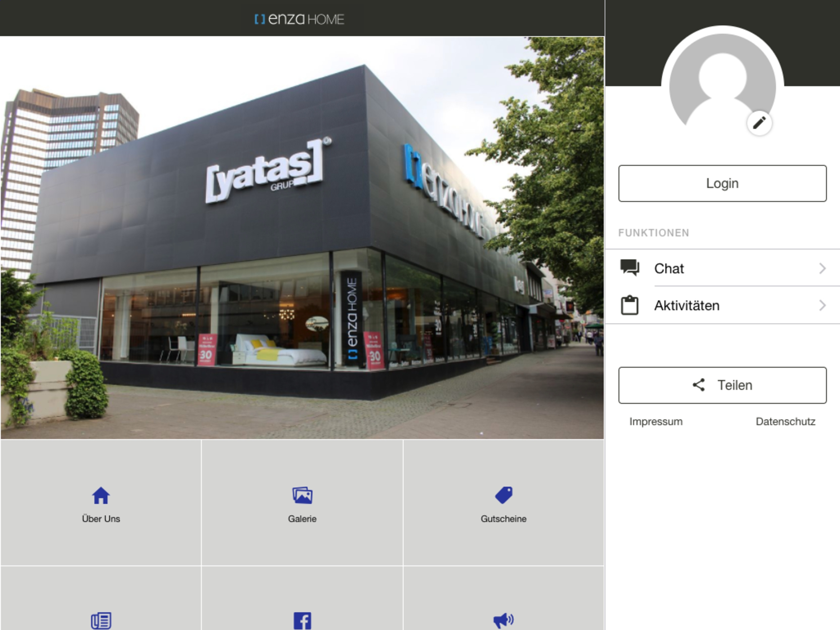Tap the megaphone announcements icon

pos(504,620)
